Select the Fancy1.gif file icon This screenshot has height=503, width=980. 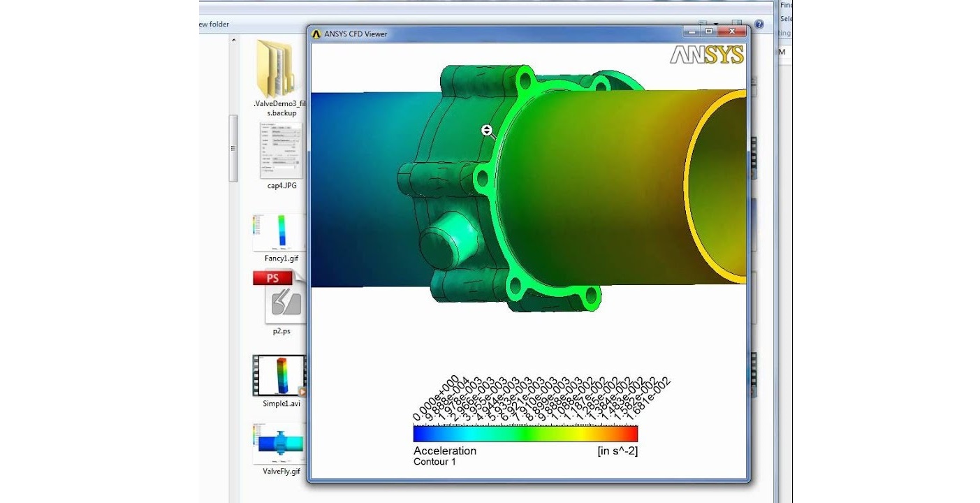279,233
